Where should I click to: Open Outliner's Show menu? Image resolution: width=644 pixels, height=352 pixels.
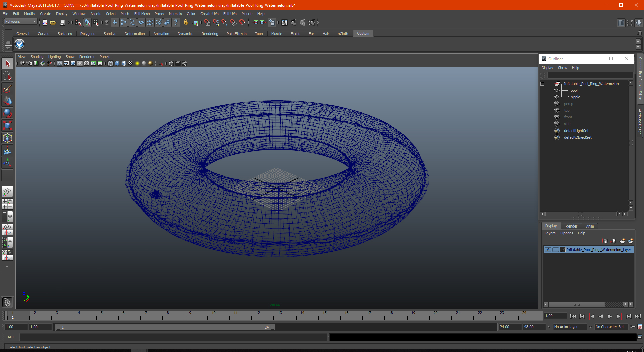562,68
